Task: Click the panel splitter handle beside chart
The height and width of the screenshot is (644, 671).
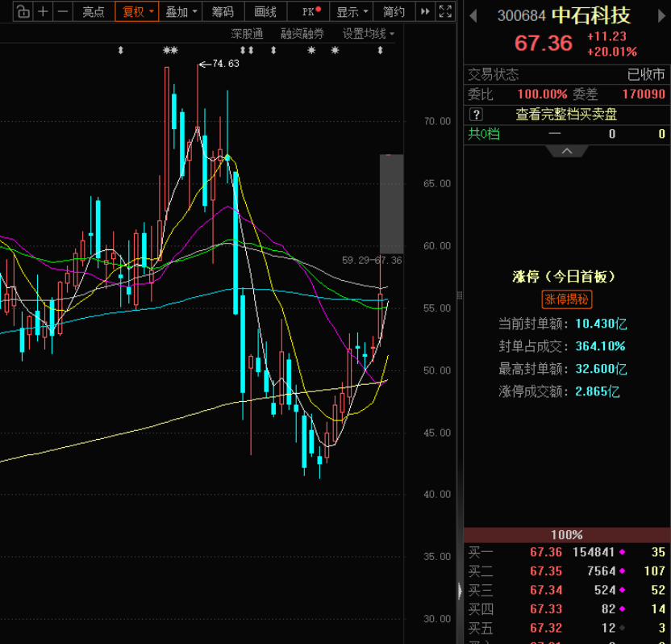Action: [460, 295]
